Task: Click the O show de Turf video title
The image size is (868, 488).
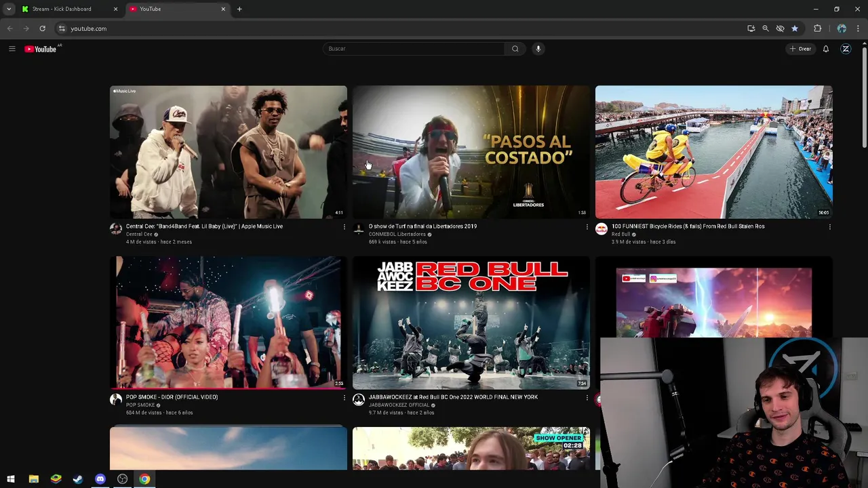Action: [x=422, y=226]
